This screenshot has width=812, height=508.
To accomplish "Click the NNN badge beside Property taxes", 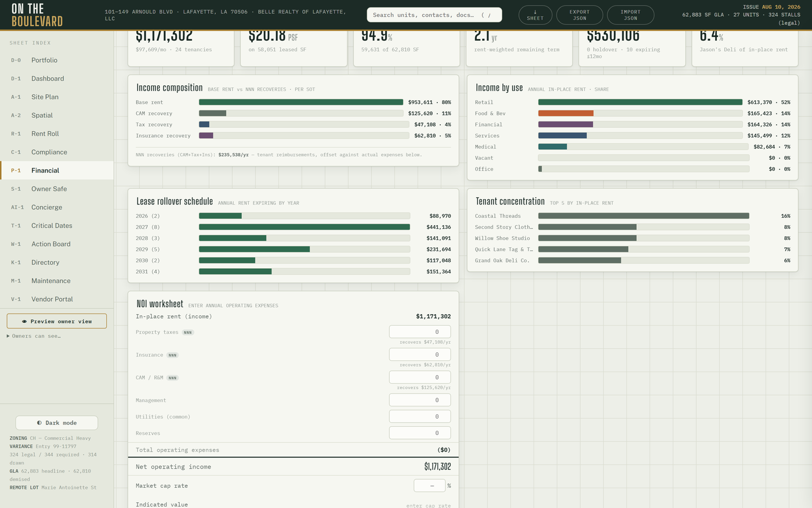I will [x=188, y=333].
